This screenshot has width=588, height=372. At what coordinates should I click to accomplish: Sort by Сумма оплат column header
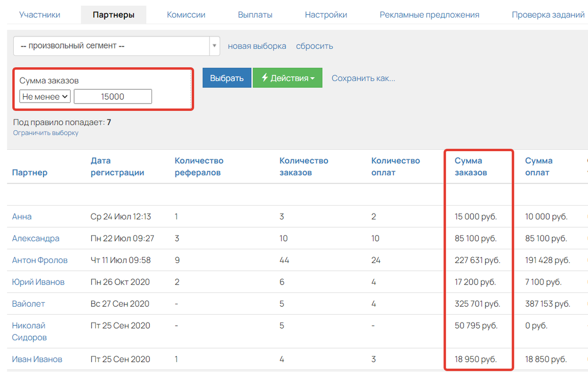tap(539, 167)
